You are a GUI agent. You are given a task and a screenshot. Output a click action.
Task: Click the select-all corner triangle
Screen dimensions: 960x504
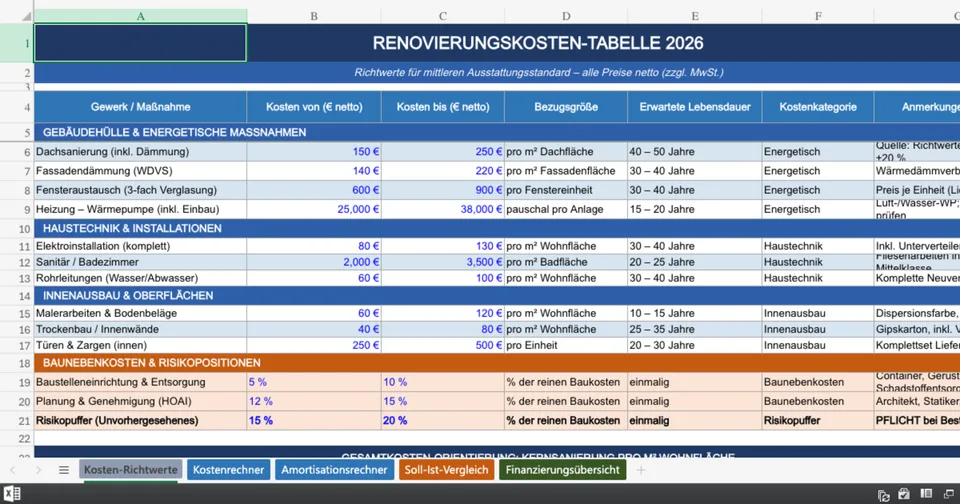[x=26, y=17]
